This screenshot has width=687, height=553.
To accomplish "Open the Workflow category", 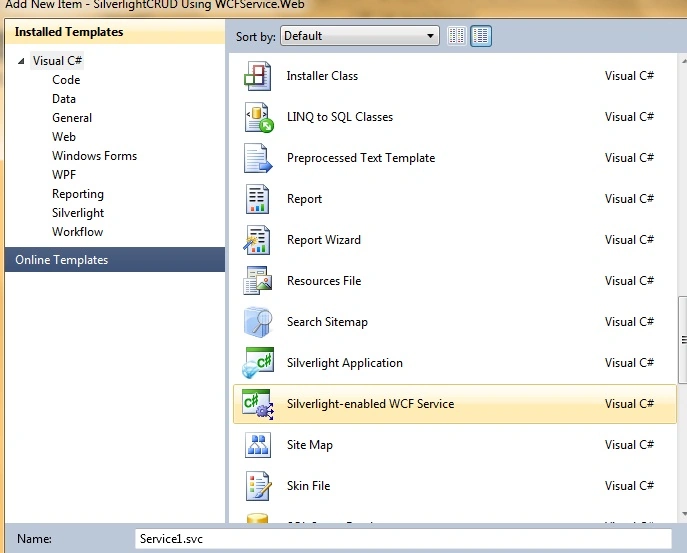I will tap(78, 232).
